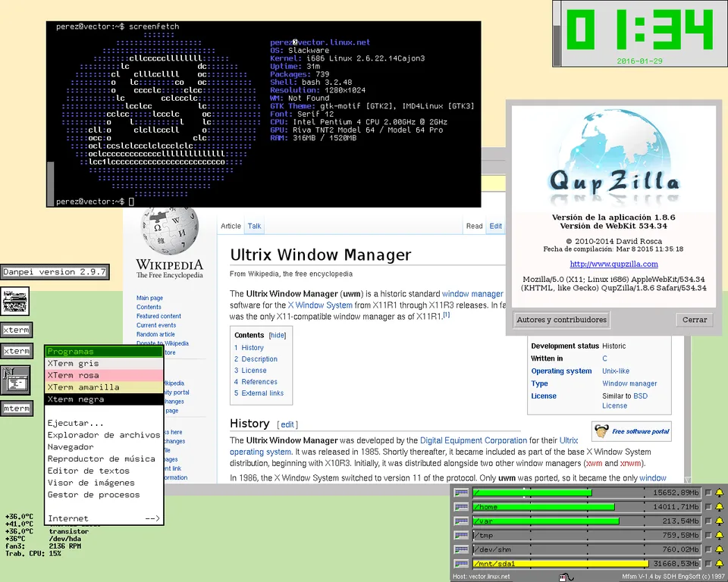
Task: Choose XTerm gris from Programas menu
Action: point(104,364)
